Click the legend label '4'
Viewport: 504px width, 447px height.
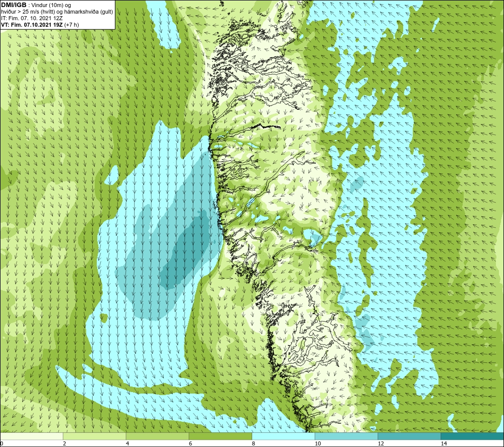coord(128,444)
